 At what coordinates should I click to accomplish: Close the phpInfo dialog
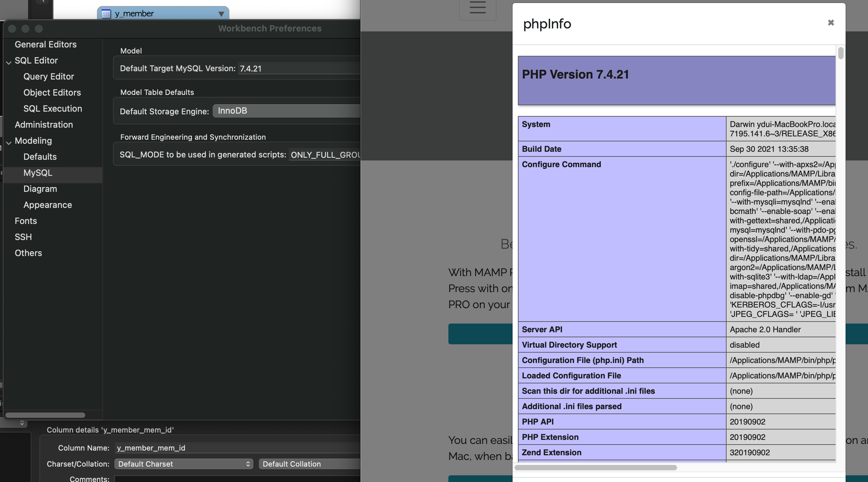coord(831,23)
